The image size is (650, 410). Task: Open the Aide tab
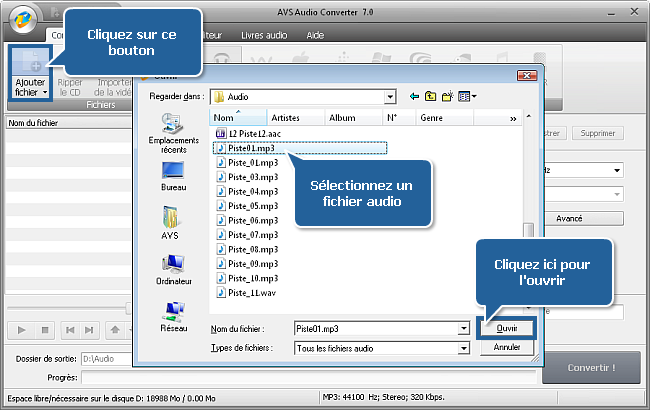click(315, 36)
